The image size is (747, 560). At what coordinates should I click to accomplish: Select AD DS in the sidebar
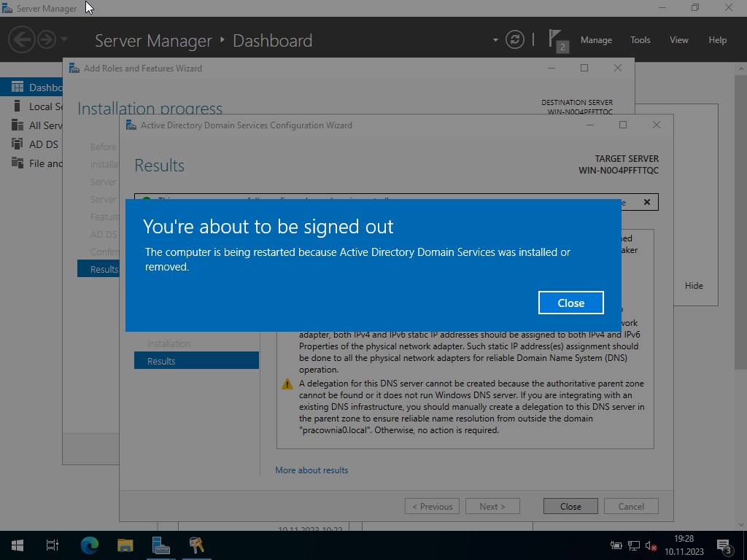[x=31, y=144]
